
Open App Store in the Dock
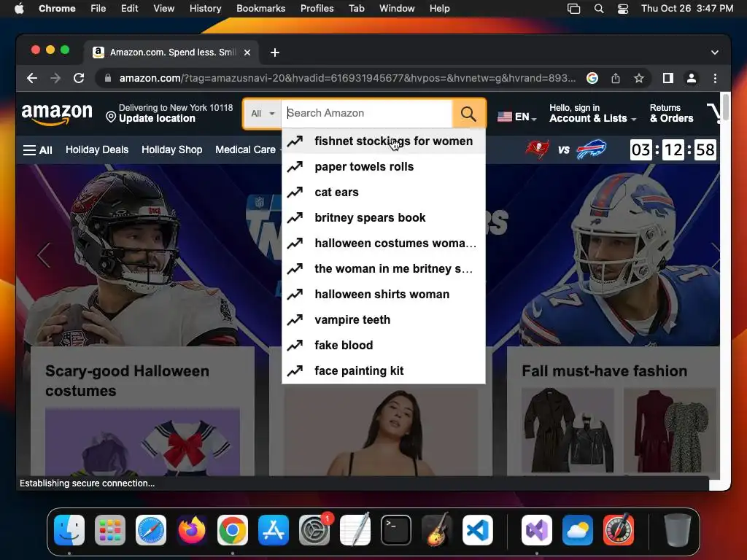274,530
